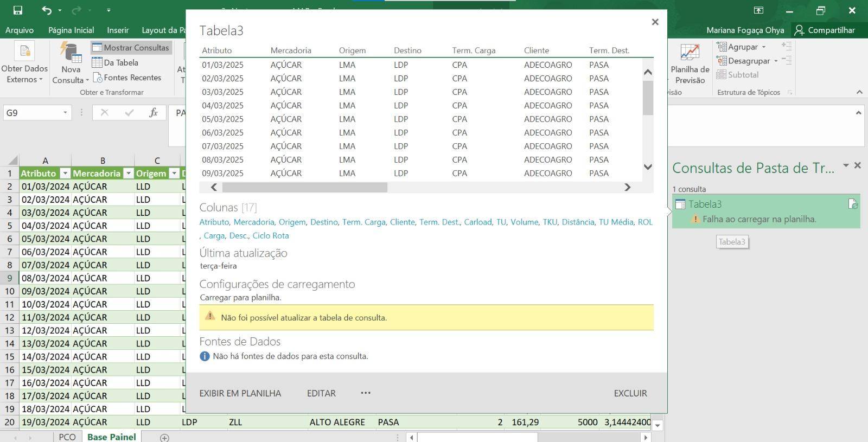Expand the formula bar

858,113
